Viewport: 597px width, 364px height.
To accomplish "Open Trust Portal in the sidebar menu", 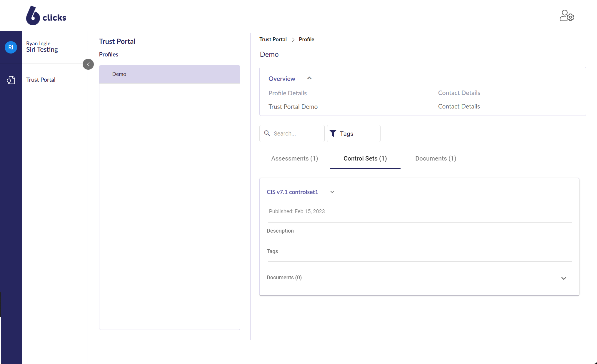I will (41, 80).
